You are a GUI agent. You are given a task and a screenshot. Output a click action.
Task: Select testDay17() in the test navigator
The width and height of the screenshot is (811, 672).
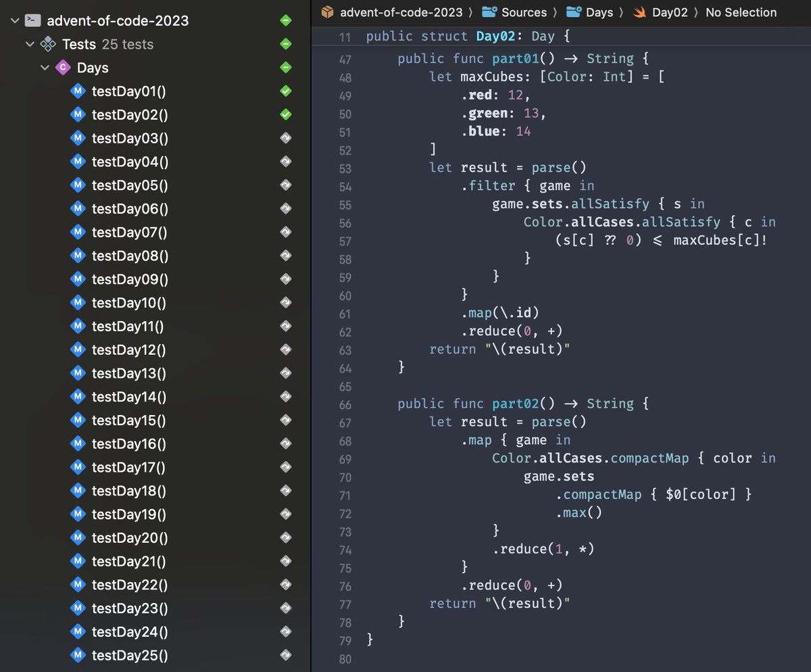(128, 467)
